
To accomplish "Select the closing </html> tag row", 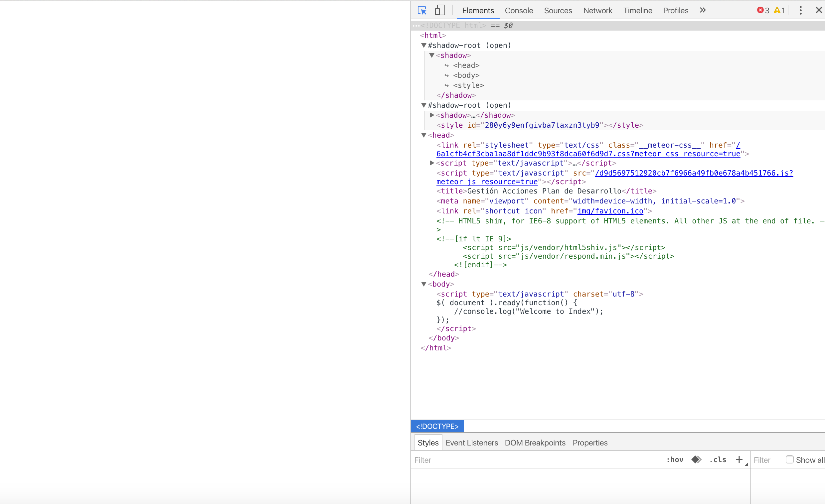I will point(435,348).
